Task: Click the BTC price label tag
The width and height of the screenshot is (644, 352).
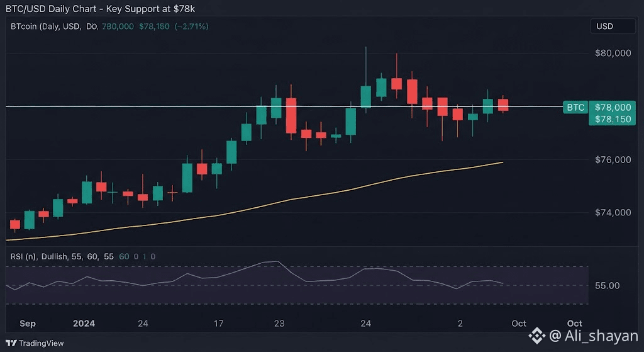Action: [x=575, y=107]
